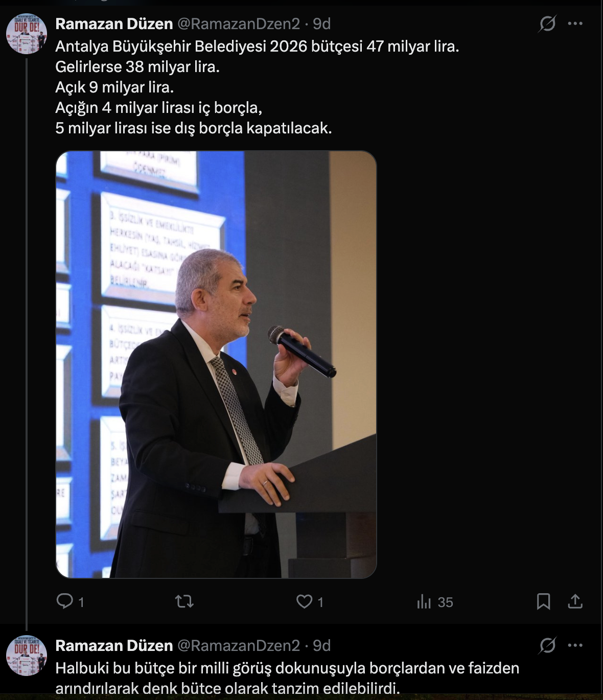Click @RamazanDzen2 handle on second tweet

[x=238, y=646]
